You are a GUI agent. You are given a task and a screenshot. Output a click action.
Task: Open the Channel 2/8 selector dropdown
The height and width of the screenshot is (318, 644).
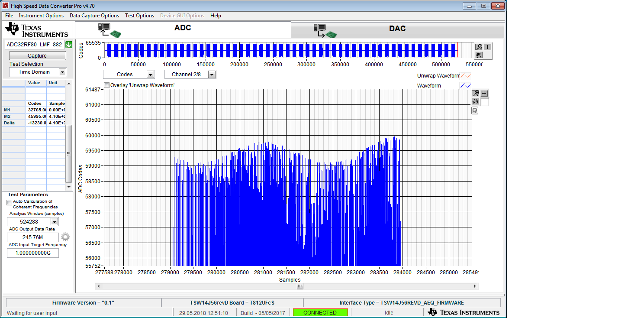[212, 75]
